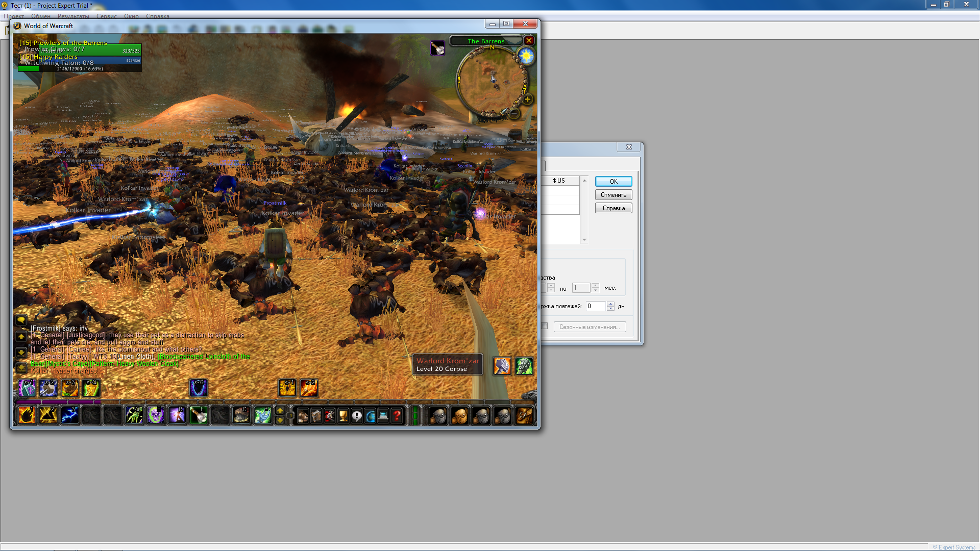The image size is (980, 551).
Task: Page action bar up with yellow arrow
Action: click(280, 411)
